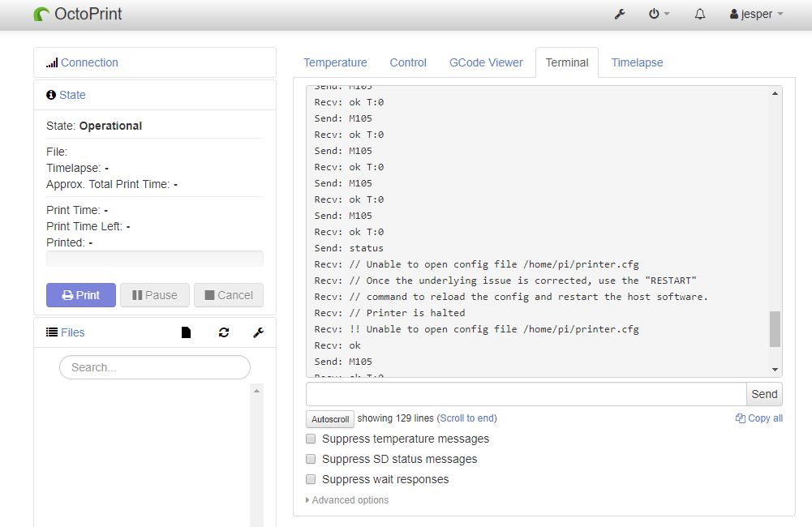Click the terminal scrollbar up arrow
Screen dimensions: 812x527
(775, 93)
